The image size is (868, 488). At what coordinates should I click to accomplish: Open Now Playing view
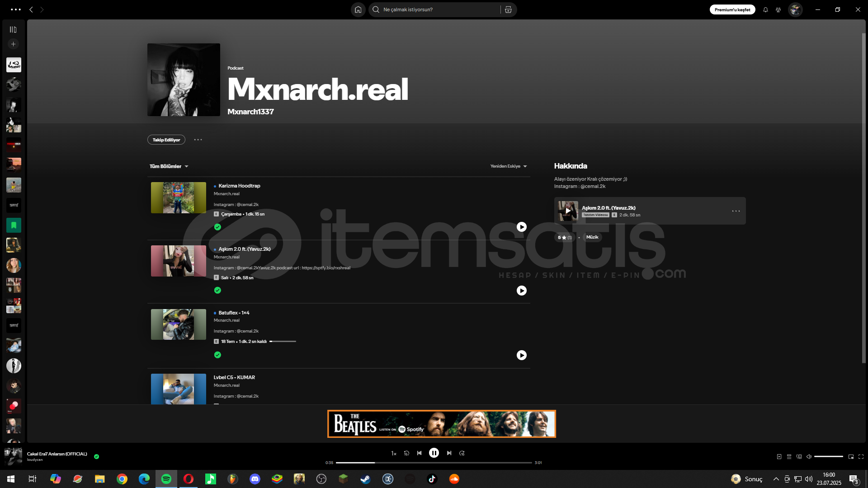pyautogui.click(x=779, y=456)
